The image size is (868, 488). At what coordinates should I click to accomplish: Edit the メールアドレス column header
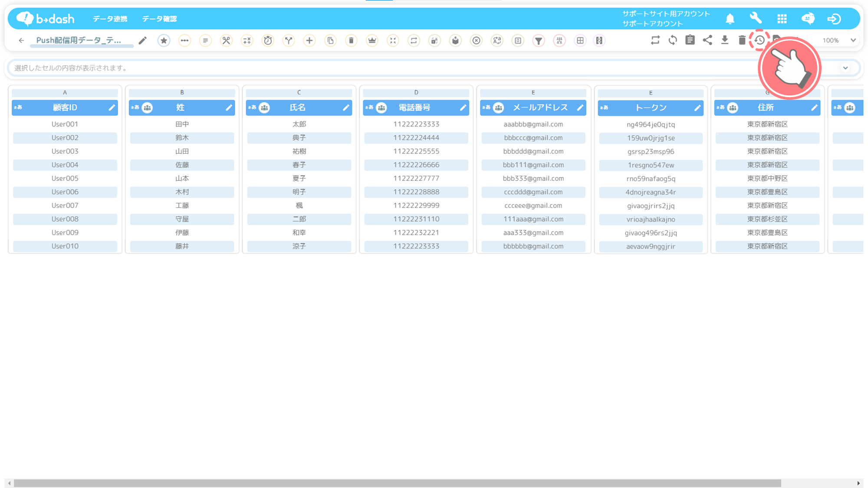(580, 108)
